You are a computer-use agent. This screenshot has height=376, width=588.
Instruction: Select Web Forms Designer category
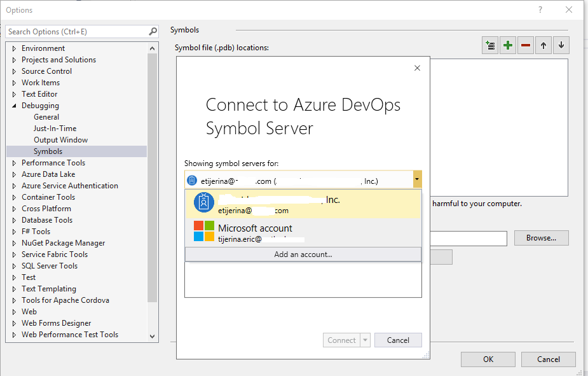point(56,323)
